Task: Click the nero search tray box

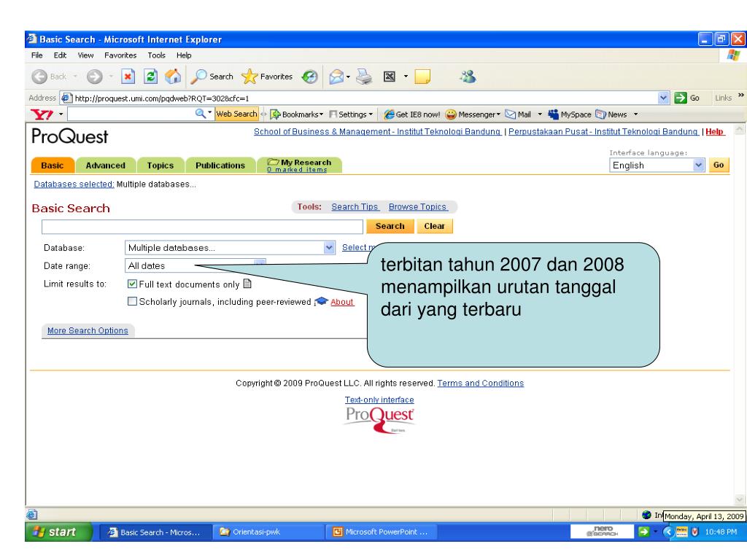Action: coord(602,531)
